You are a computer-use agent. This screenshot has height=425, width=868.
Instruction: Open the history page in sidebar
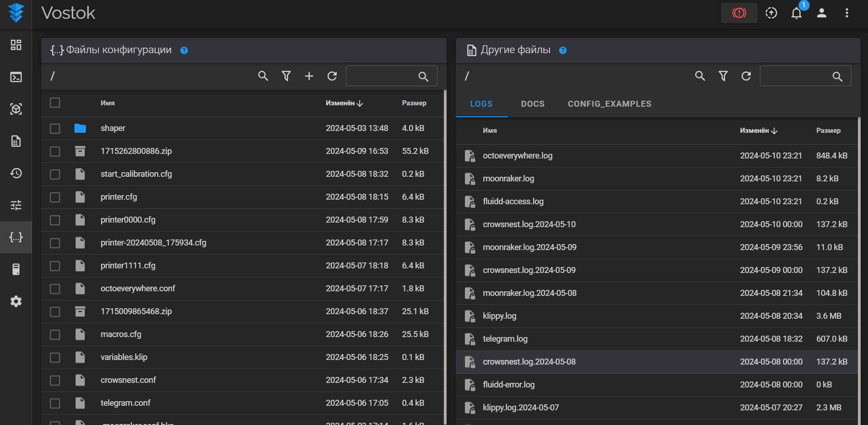pyautogui.click(x=16, y=173)
